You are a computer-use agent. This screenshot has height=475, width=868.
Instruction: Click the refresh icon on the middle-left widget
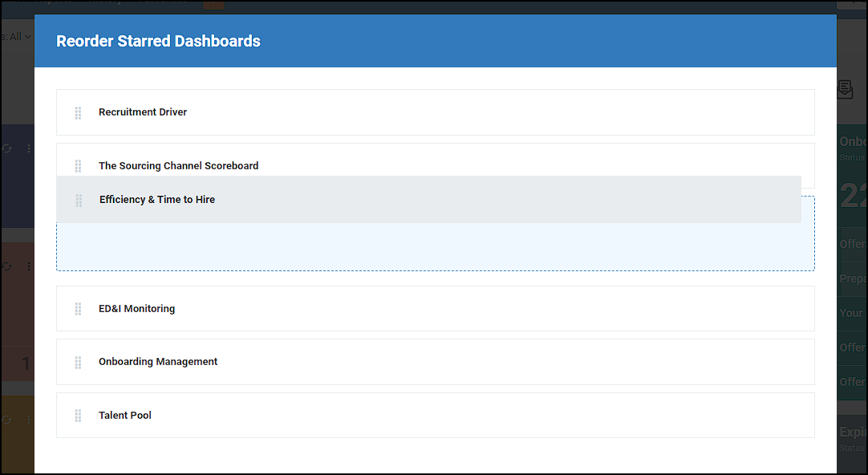(7, 266)
